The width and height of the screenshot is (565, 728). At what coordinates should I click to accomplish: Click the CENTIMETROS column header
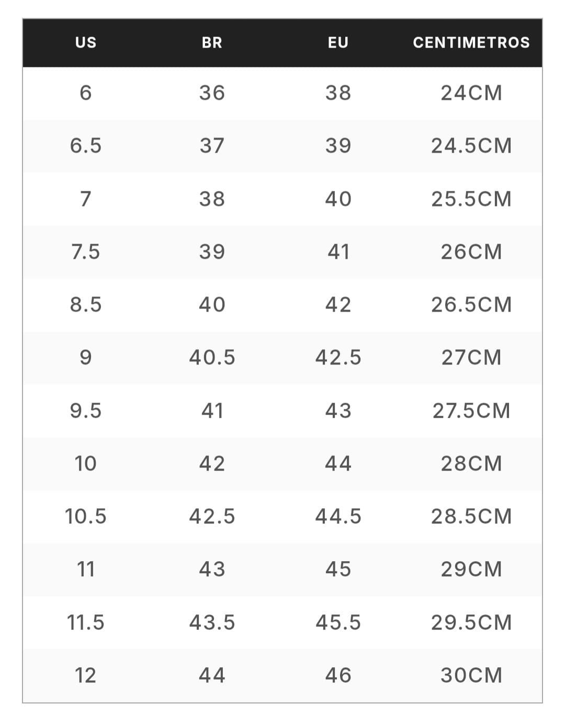coord(471,42)
